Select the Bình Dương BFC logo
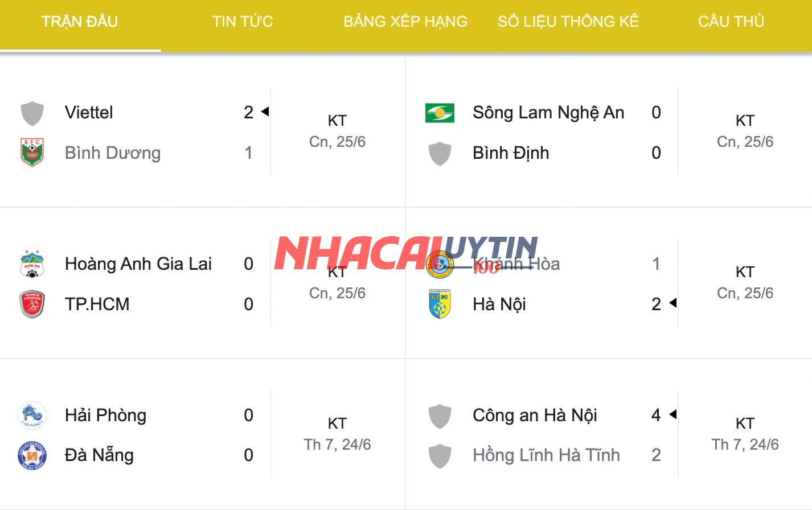 coord(32,153)
